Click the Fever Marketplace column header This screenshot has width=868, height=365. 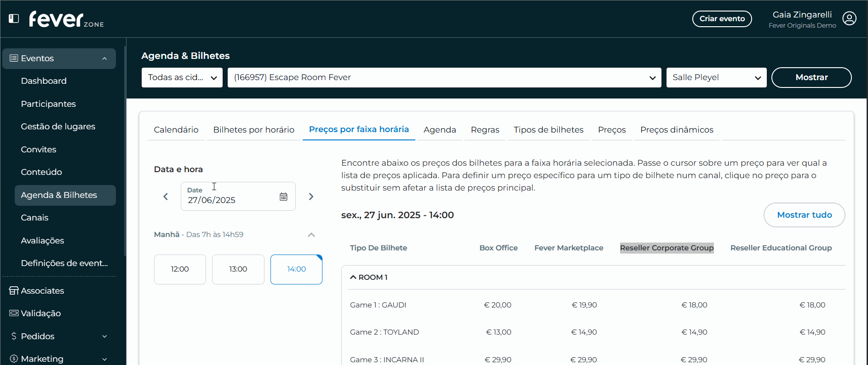569,248
